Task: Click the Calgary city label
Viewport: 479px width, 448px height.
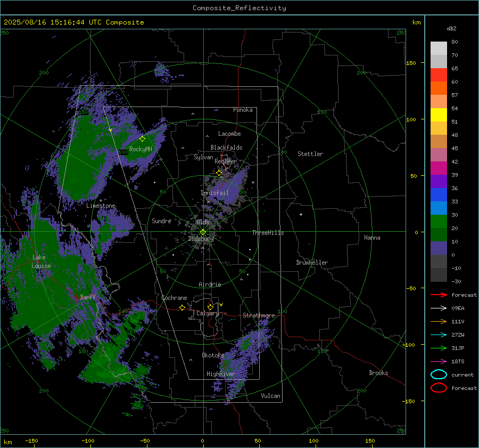Action: [208, 313]
